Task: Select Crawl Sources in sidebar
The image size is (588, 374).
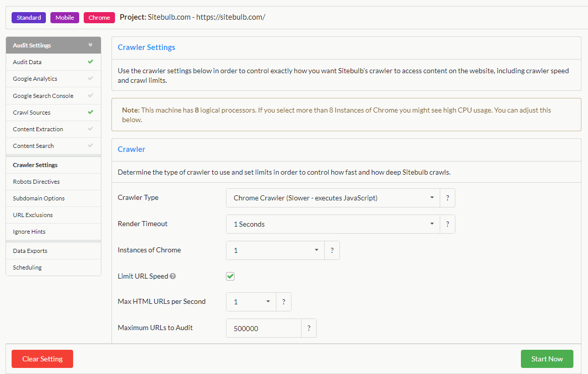Action: click(53, 112)
